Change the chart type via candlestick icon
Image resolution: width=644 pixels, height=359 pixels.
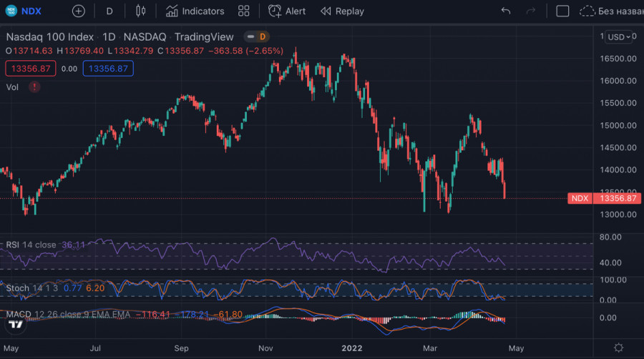tap(140, 11)
